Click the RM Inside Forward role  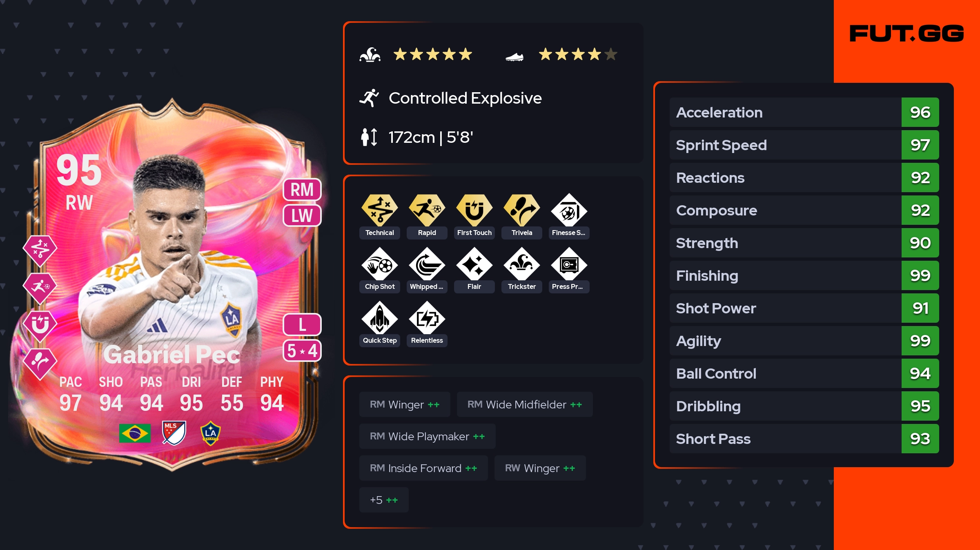tap(423, 468)
